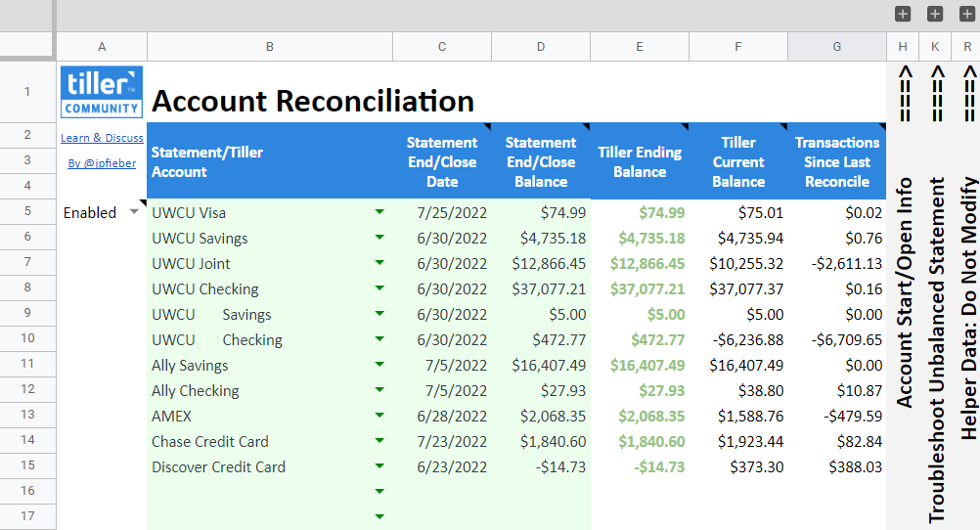Open the Learn & Discuss link
The height and width of the screenshot is (530, 980).
coord(102,138)
